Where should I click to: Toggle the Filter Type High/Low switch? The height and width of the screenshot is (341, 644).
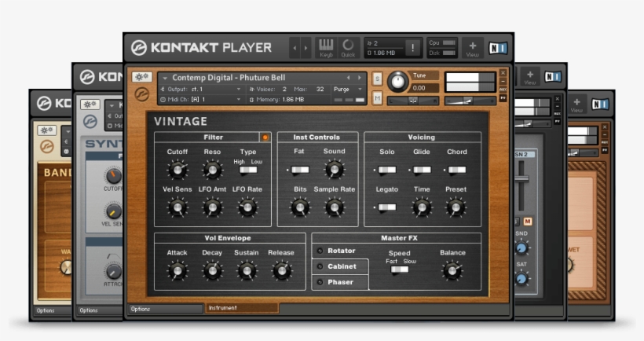pyautogui.click(x=248, y=170)
